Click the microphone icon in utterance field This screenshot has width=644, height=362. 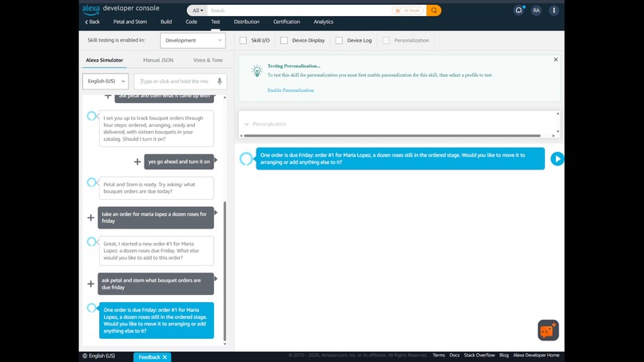click(x=219, y=82)
